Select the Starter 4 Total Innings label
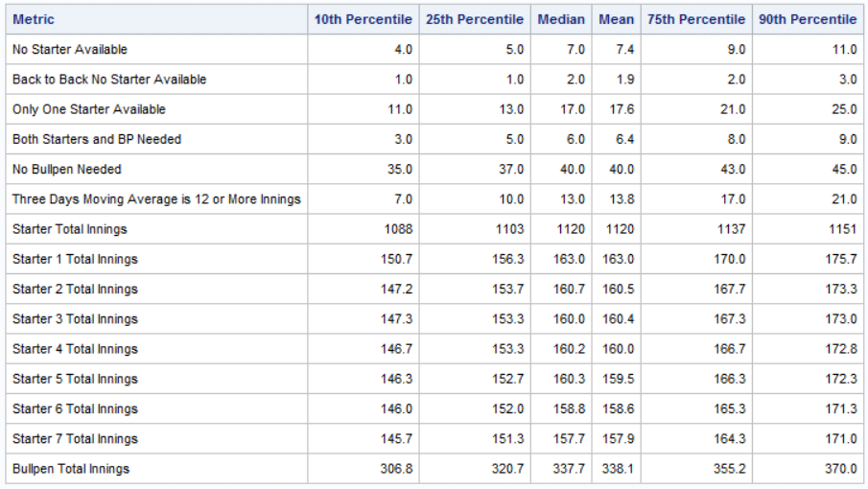The image size is (868, 489). [75, 348]
